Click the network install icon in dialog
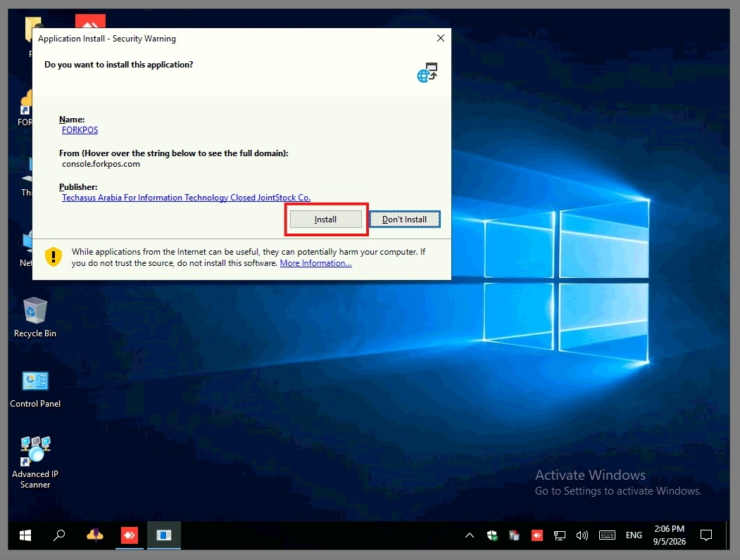 pyautogui.click(x=427, y=72)
